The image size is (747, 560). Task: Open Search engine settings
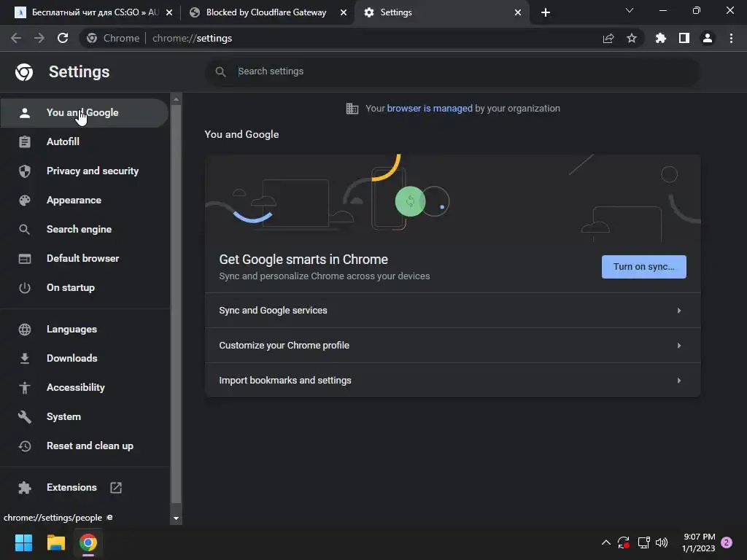pos(85,229)
